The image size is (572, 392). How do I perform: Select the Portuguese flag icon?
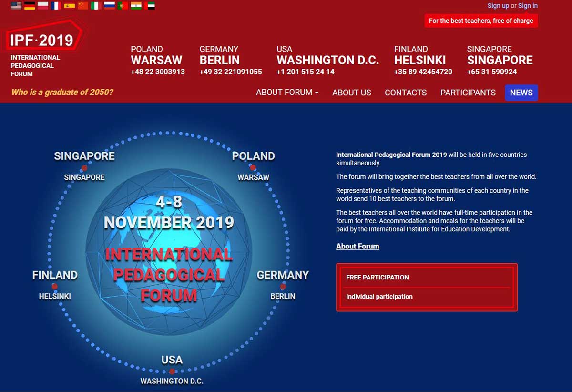(x=123, y=6)
